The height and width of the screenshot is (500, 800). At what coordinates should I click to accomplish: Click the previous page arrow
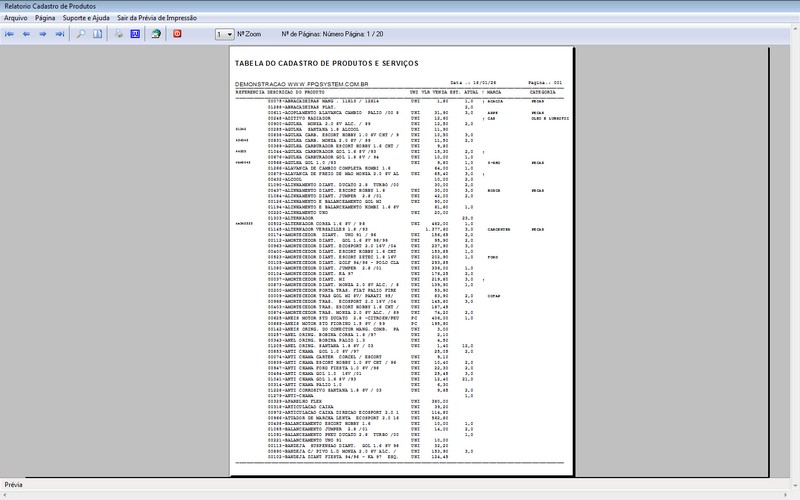pos(27,33)
